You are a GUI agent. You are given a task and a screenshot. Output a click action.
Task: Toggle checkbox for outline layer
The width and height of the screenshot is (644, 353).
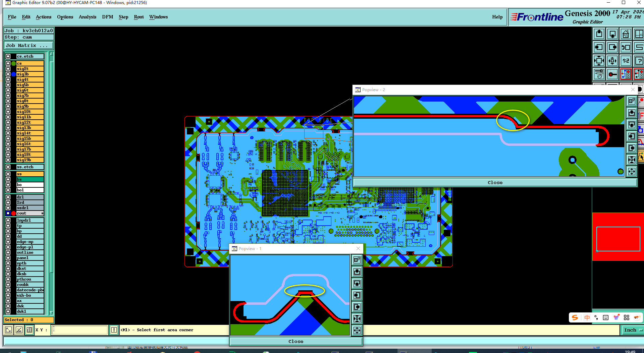point(8,252)
